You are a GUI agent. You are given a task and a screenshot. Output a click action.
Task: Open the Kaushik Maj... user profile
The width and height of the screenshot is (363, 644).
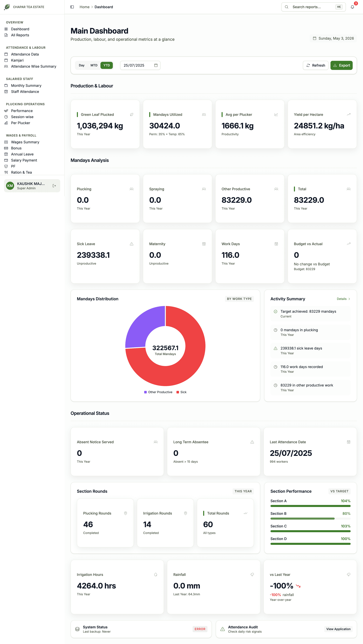tap(32, 186)
